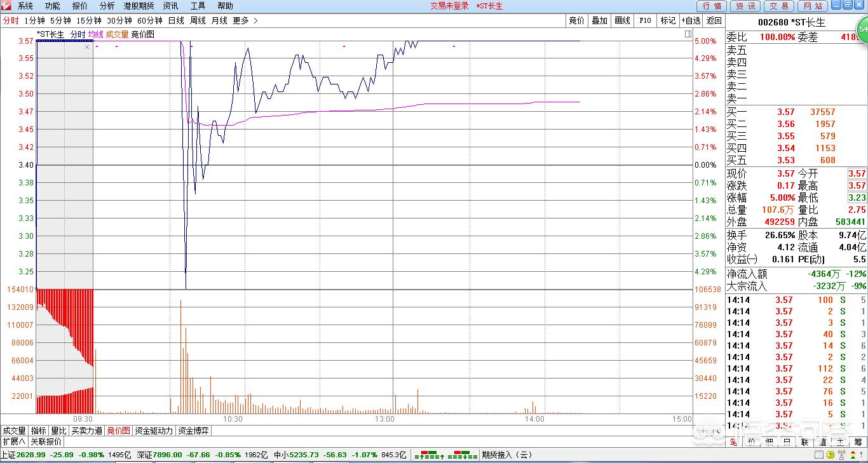Screen dimensions: 868x463
Task: Select the 月线 period tab
Action: (219, 20)
